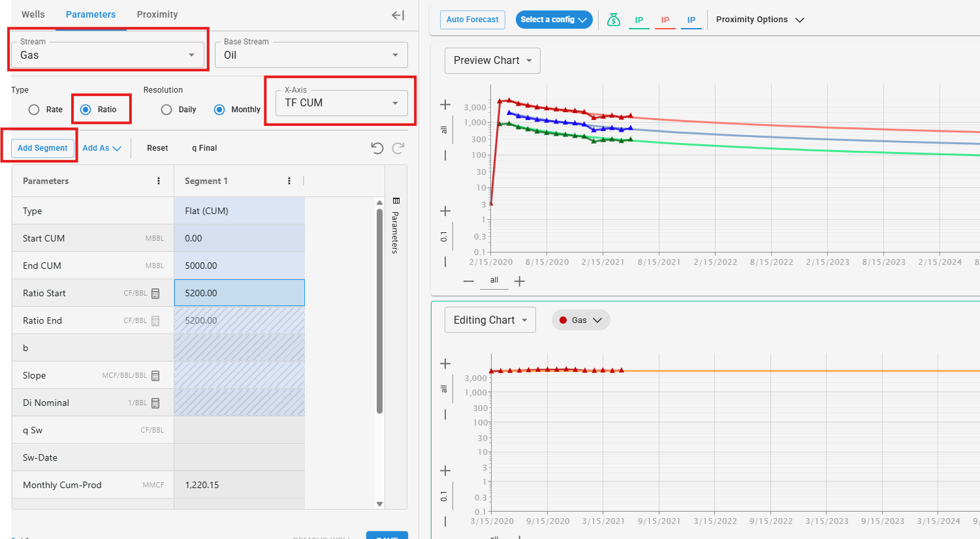980x539 pixels.
Task: Open Parameters column three-dot menu
Action: click(159, 181)
